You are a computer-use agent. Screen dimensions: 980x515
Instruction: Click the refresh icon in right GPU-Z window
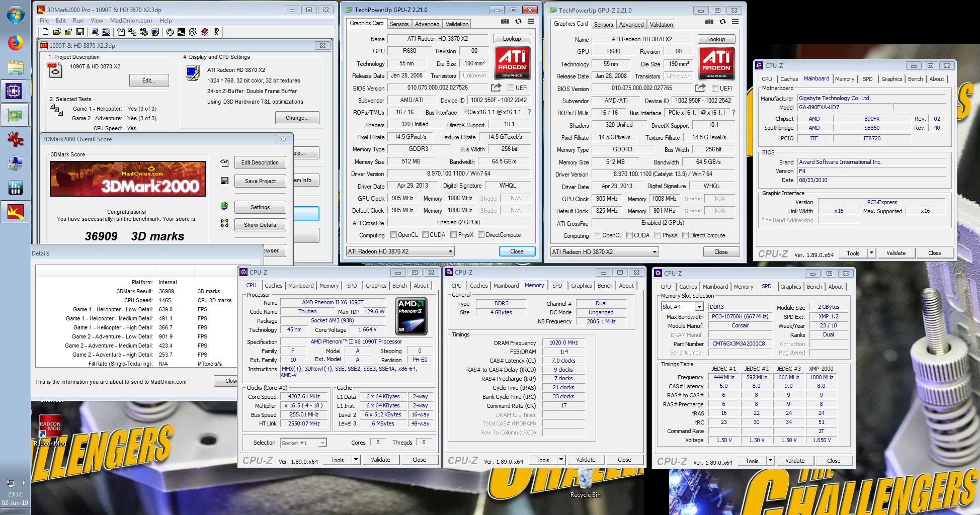click(722, 22)
